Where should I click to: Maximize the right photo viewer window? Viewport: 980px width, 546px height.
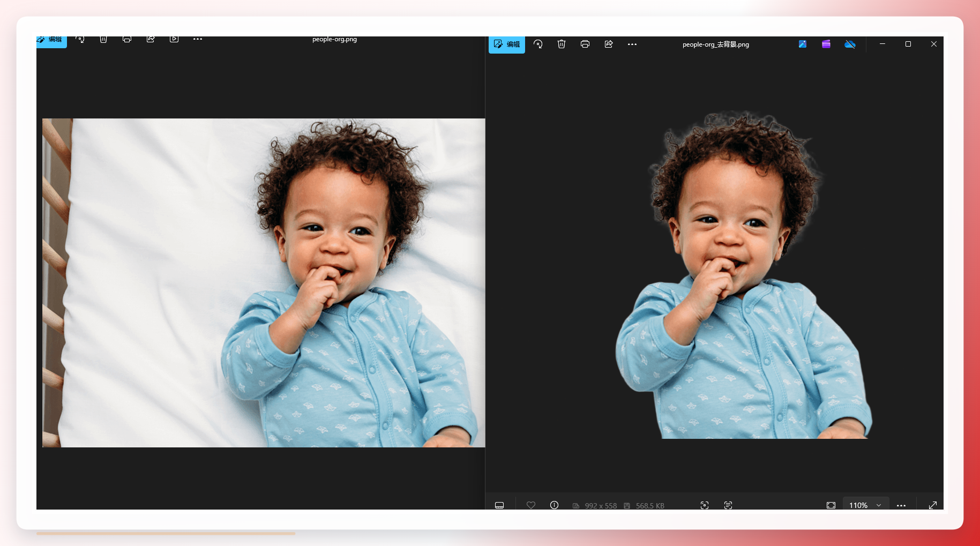tap(908, 44)
